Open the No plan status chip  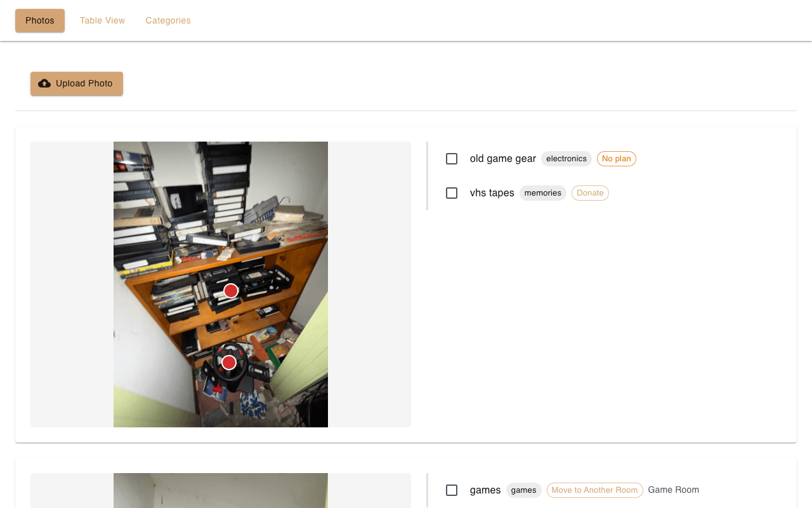coord(617,159)
